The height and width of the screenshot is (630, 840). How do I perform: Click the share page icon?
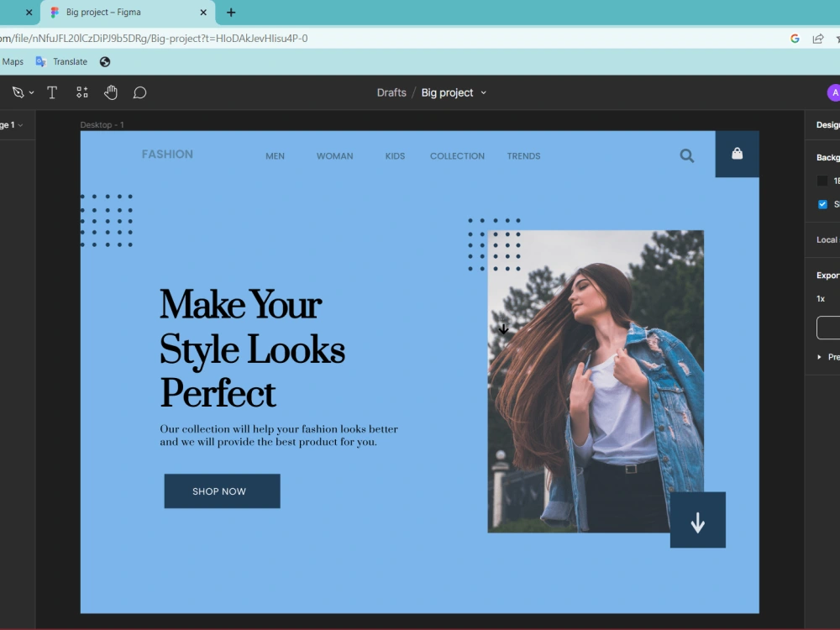[818, 39]
